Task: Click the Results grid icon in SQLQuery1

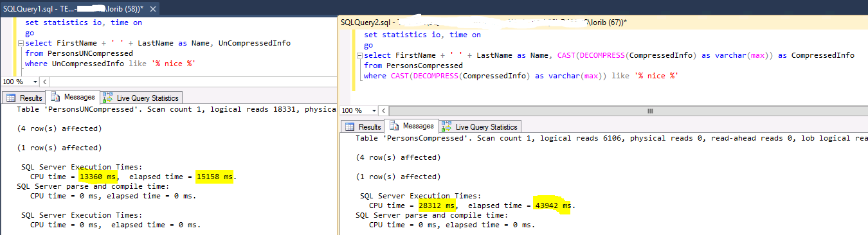Action: point(11,98)
